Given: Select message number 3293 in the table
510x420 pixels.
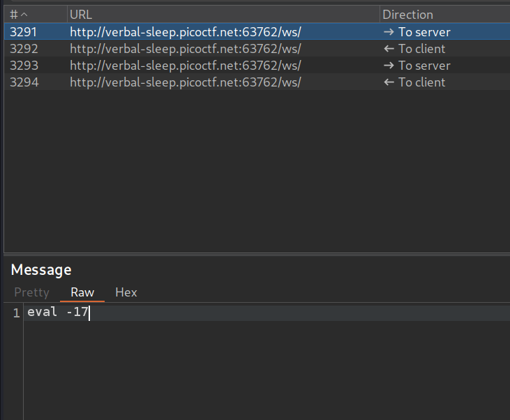Looking at the screenshot, I should click(23, 66).
